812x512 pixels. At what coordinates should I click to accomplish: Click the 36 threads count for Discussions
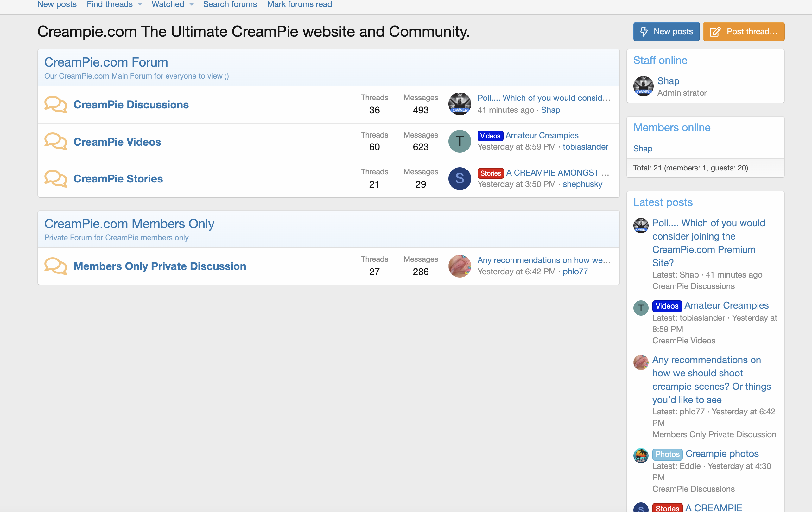tap(374, 110)
